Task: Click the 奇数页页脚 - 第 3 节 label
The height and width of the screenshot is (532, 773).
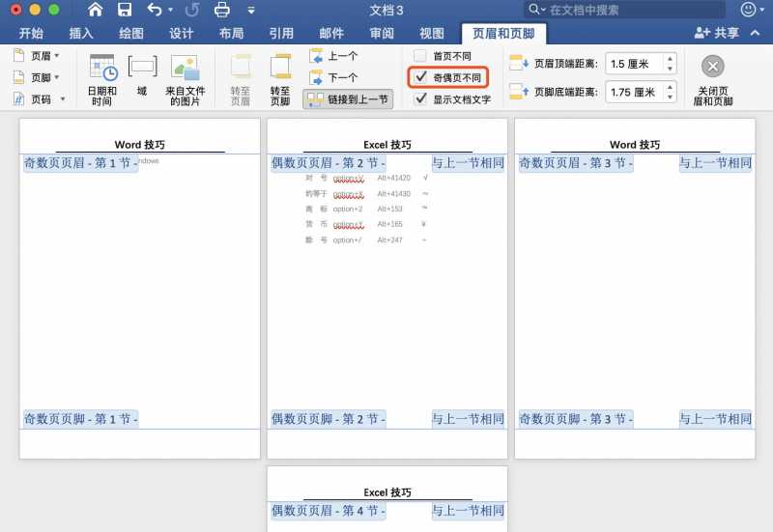Action: pyautogui.click(x=576, y=419)
